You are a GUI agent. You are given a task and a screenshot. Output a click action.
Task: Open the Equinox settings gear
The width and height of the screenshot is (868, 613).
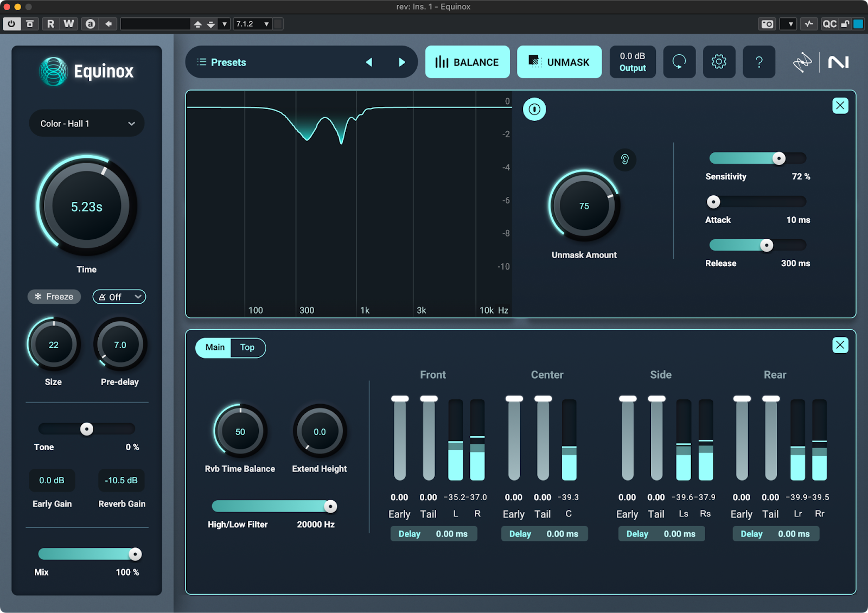(x=719, y=62)
